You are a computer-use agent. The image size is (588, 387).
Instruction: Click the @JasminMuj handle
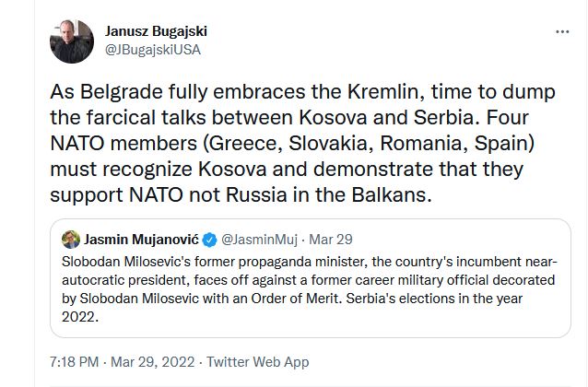pyautogui.click(x=261, y=240)
